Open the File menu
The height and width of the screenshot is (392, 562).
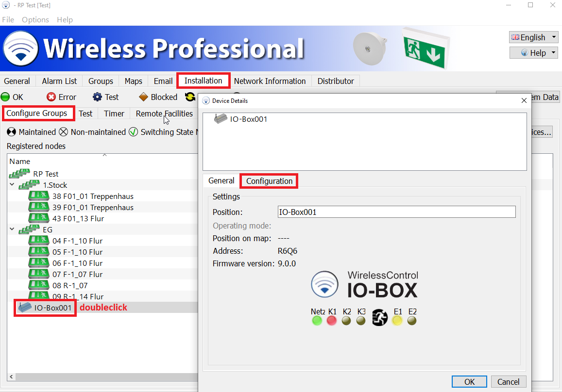pos(8,20)
